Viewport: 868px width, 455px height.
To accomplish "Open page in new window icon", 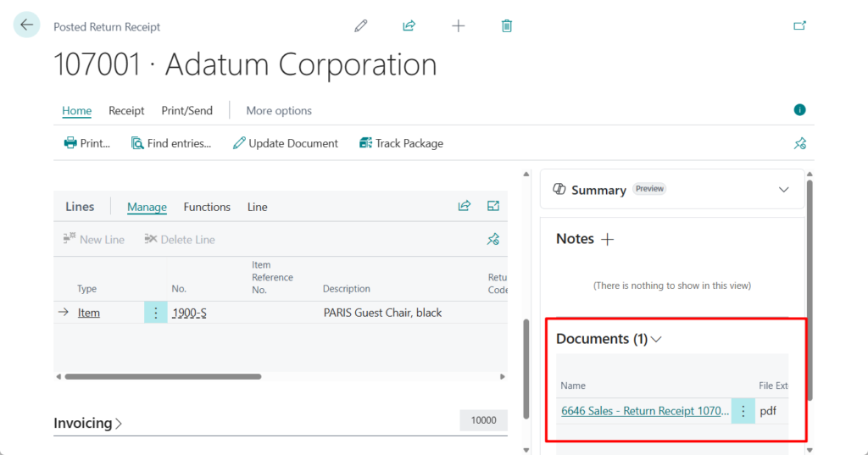I will coord(799,25).
